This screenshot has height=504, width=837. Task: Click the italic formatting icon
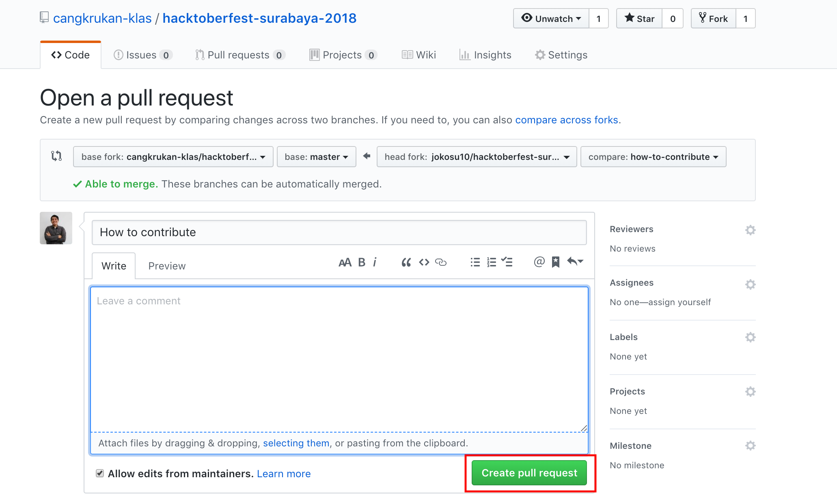375,263
